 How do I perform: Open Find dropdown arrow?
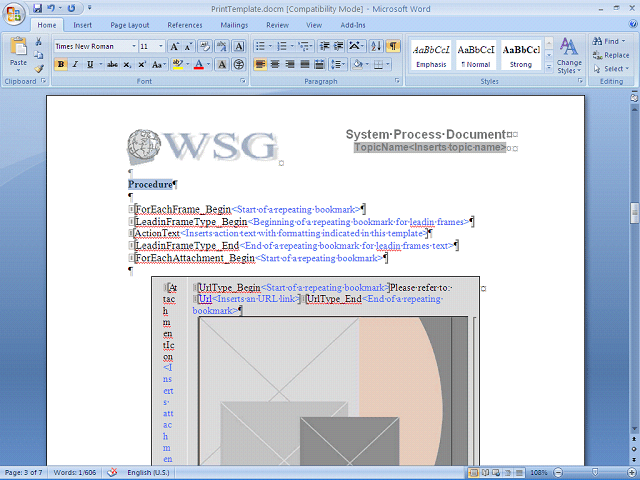click(623, 41)
